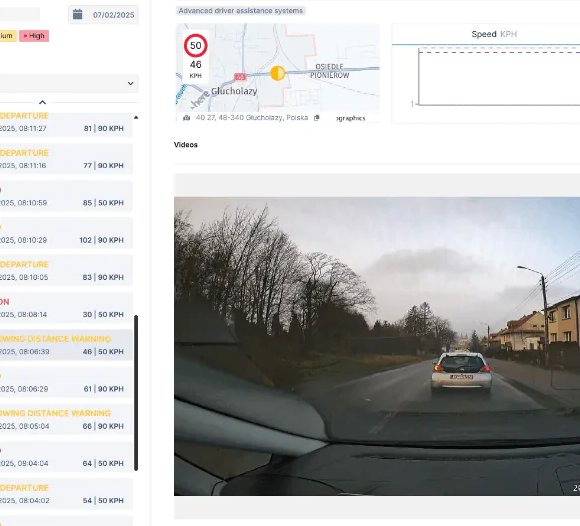
Task: Select the 08:05:04 following distance warning
Action: point(66,419)
